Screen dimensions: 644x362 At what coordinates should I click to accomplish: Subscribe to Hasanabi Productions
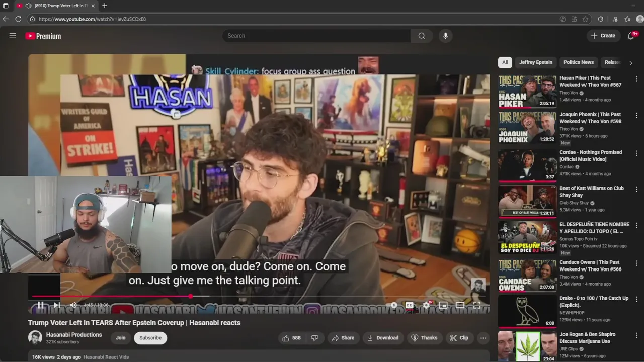(x=150, y=338)
